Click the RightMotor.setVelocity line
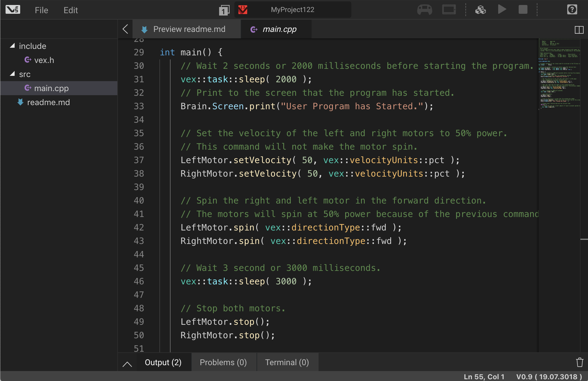This screenshot has width=588, height=381. (323, 174)
